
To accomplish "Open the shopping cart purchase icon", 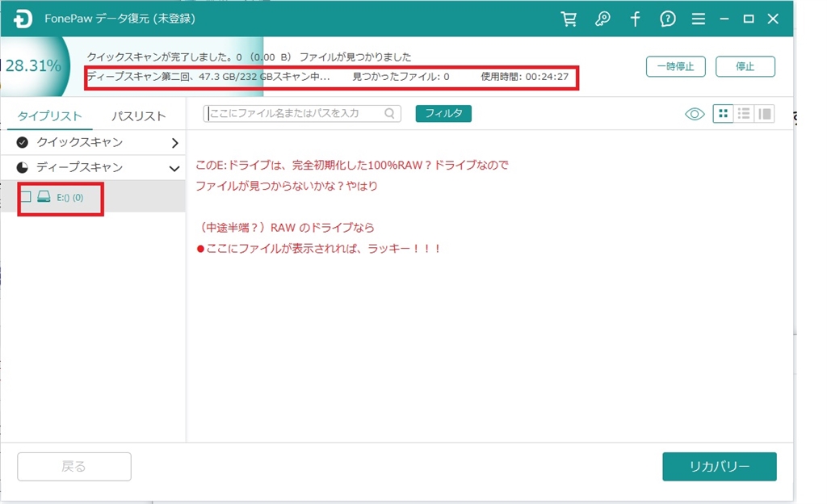I will [569, 19].
